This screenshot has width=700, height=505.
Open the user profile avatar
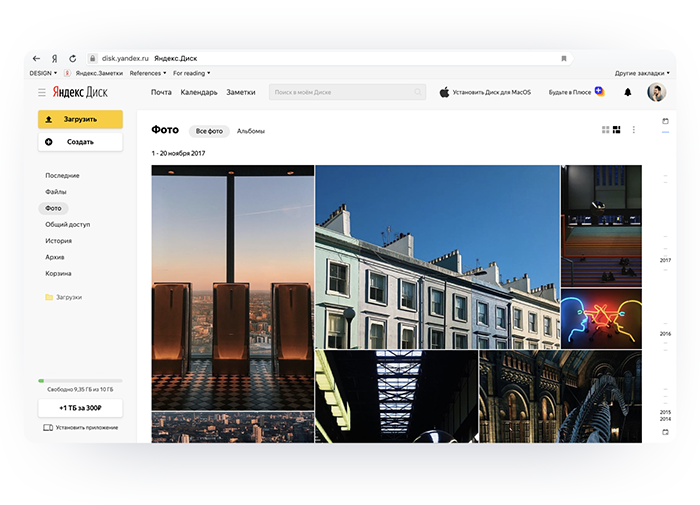tap(656, 92)
